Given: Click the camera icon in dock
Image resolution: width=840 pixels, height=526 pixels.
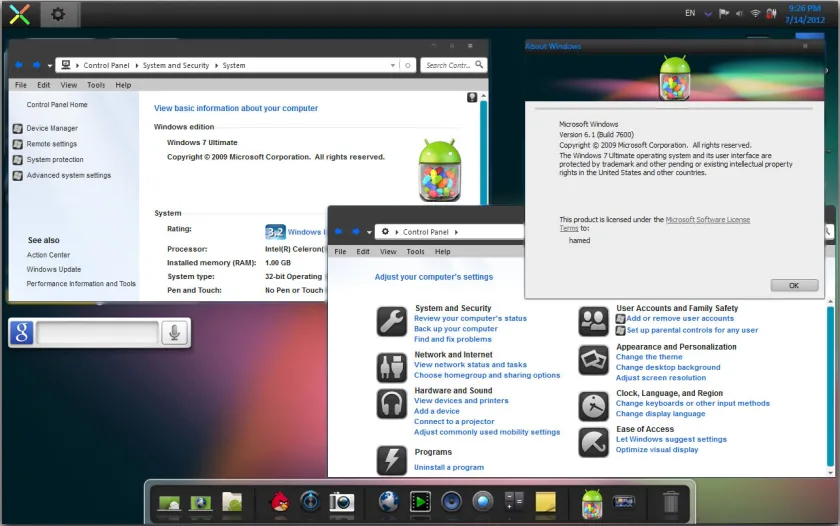Looking at the screenshot, I should coord(341,502).
